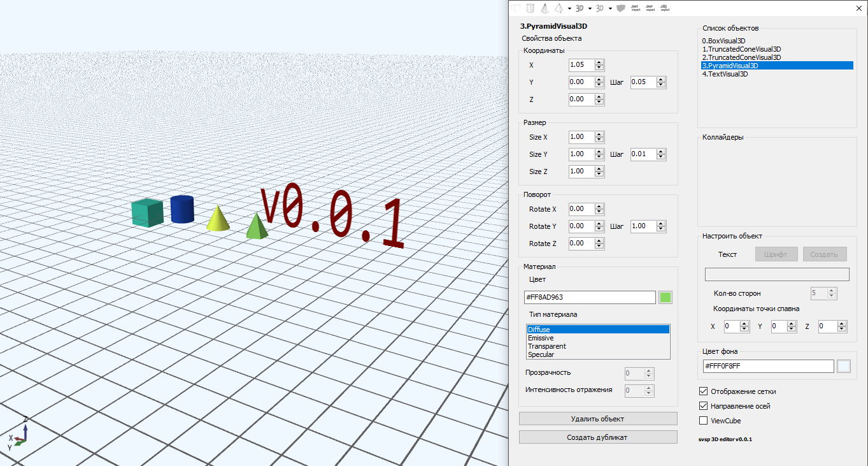Select the Cylinder creation tool

(530, 8)
